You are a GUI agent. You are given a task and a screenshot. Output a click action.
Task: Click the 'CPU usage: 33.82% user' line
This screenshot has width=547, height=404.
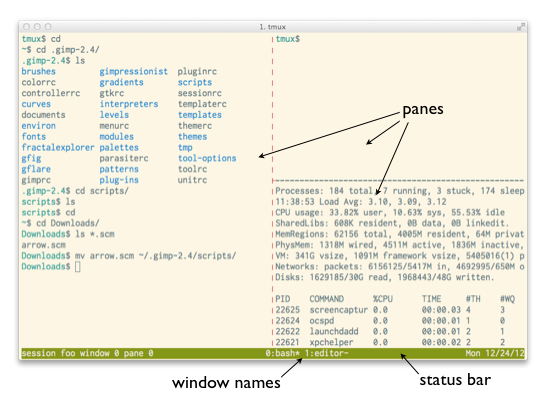click(390, 212)
